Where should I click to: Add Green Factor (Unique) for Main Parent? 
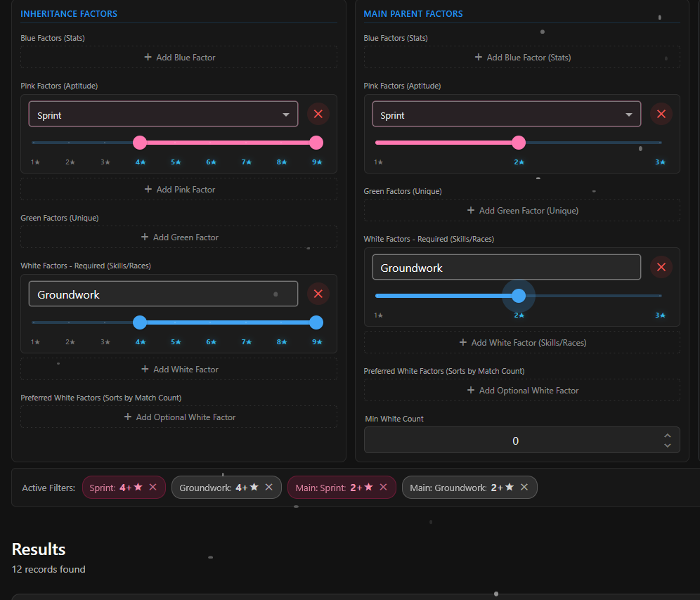(522, 210)
